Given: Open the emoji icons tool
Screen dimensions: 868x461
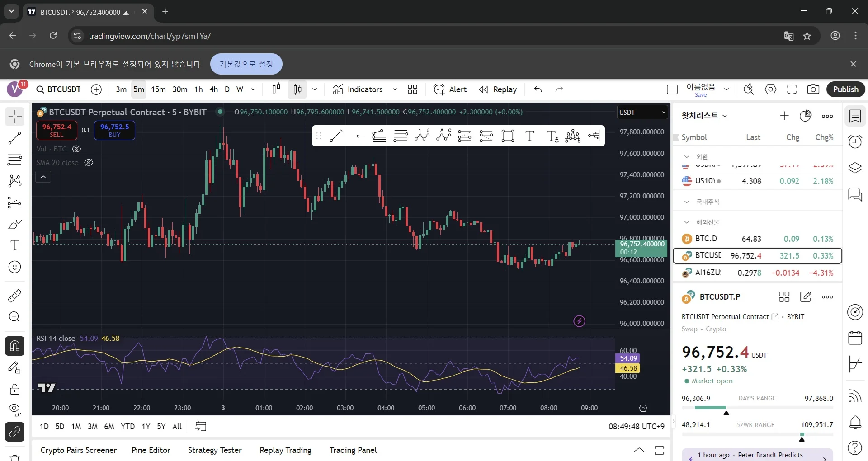Looking at the screenshot, I should pos(15,267).
